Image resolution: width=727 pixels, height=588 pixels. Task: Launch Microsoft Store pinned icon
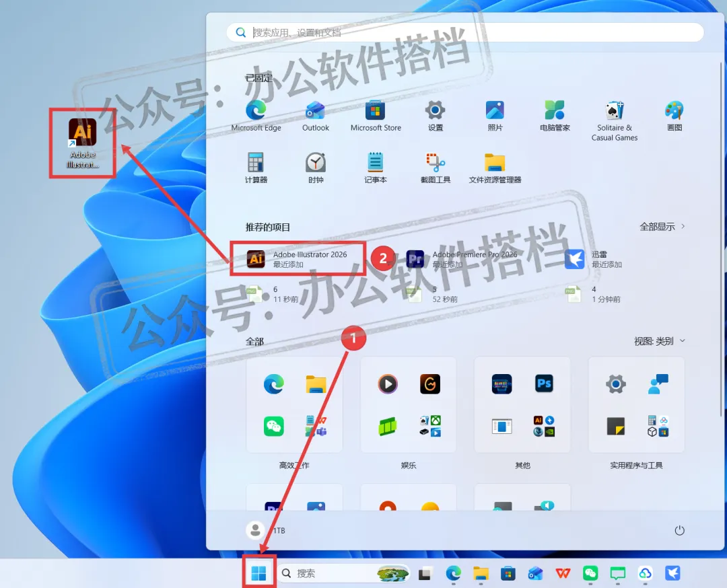coord(376,116)
